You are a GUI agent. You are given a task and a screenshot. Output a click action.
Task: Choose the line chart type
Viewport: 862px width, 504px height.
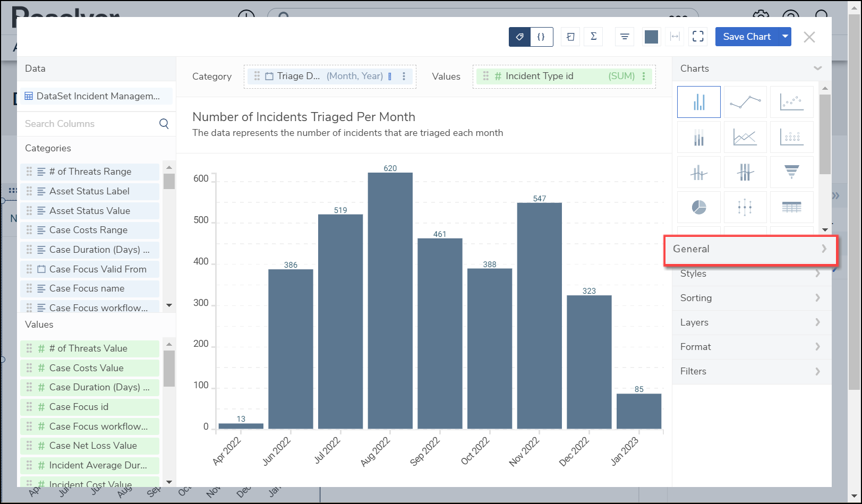click(x=745, y=102)
